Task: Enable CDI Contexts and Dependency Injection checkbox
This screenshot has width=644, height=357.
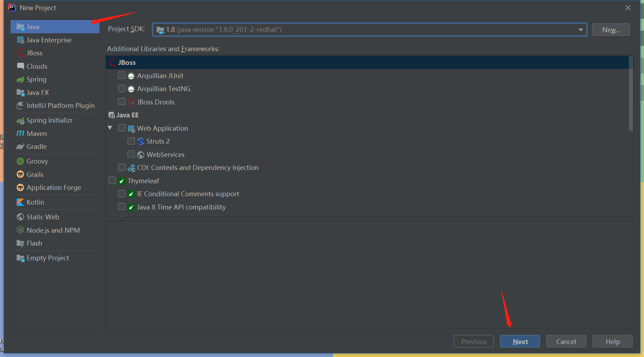Action: point(122,167)
